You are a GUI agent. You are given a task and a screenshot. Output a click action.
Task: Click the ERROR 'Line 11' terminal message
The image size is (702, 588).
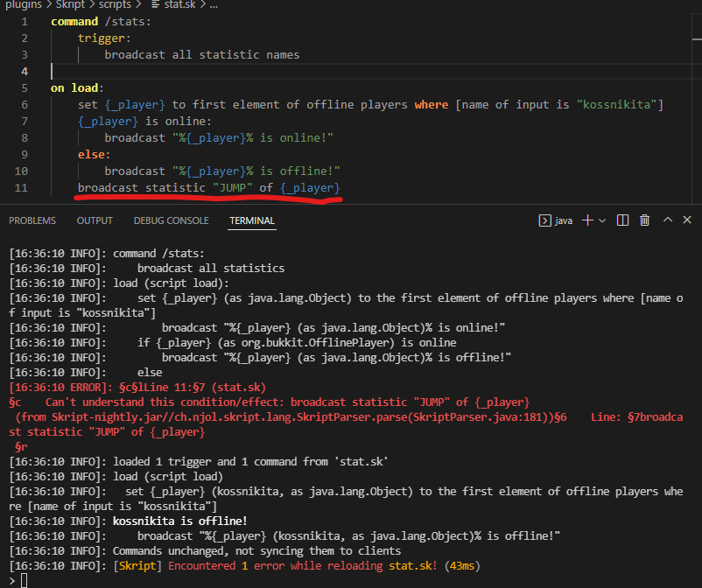click(x=137, y=388)
